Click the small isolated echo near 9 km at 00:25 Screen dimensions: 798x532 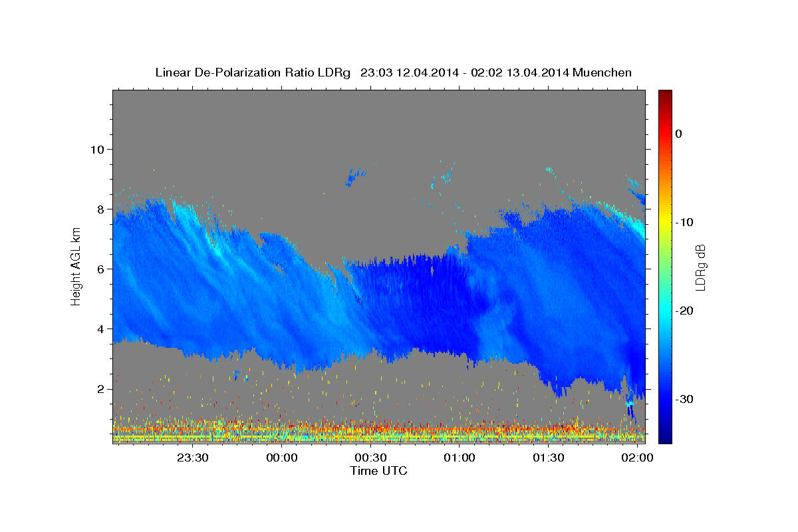355,178
